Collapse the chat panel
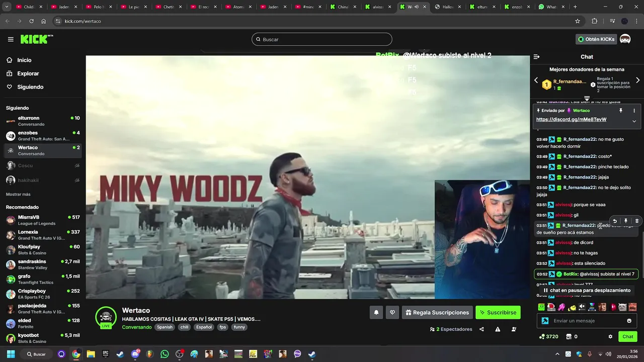 (x=536, y=57)
